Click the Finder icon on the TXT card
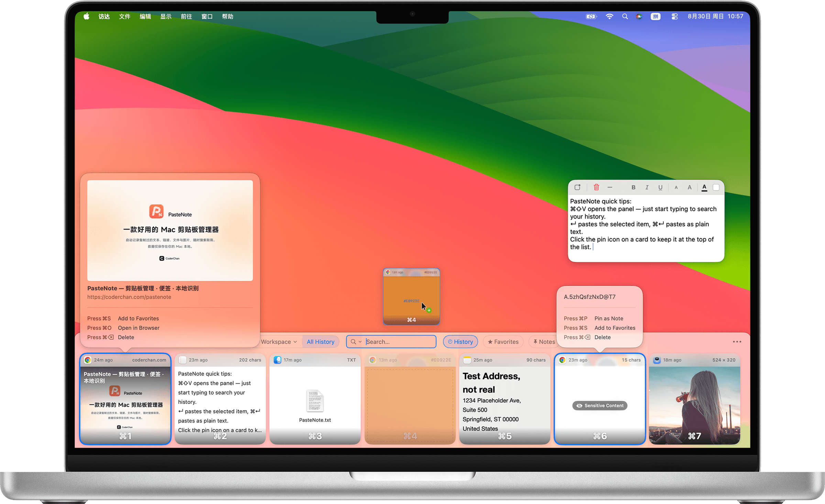The width and height of the screenshot is (825, 504). [277, 360]
